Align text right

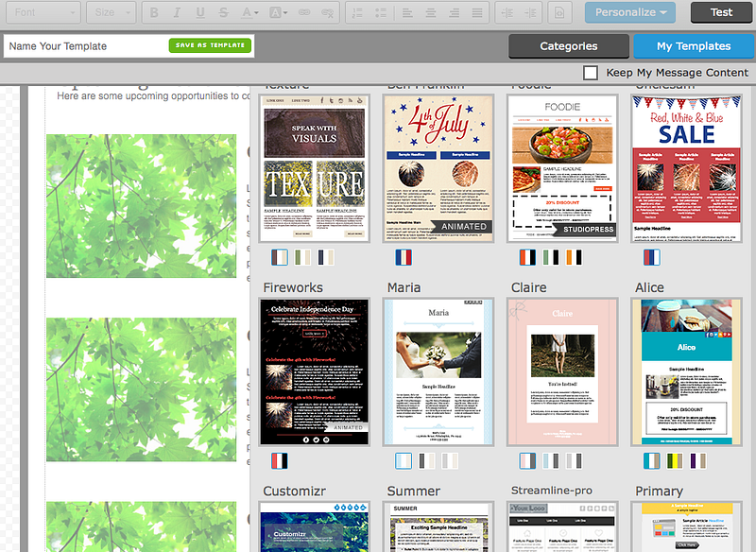(x=454, y=12)
